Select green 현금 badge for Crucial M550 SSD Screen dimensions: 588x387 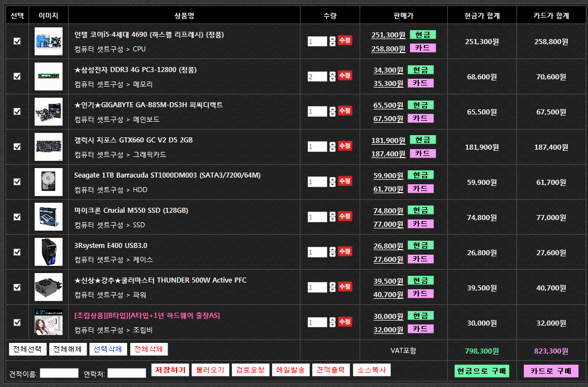pos(420,210)
